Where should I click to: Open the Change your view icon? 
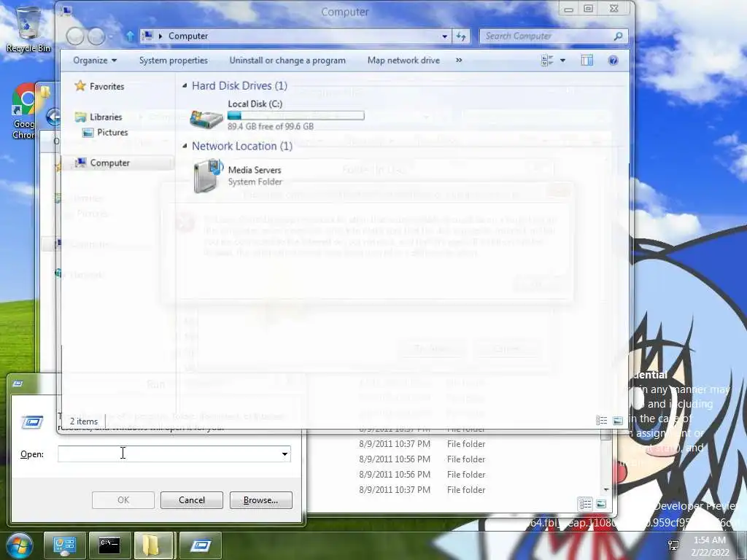[x=547, y=61]
